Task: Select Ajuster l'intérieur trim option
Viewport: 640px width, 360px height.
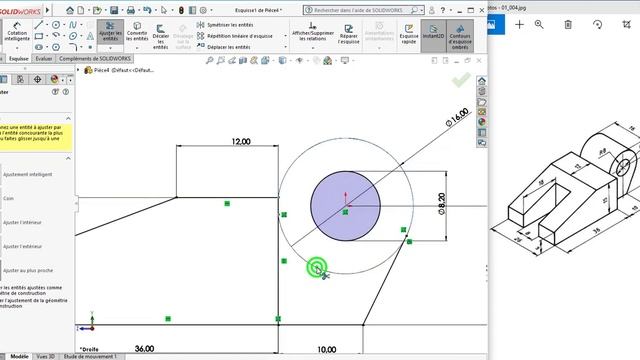Action: pyautogui.click(x=22, y=222)
